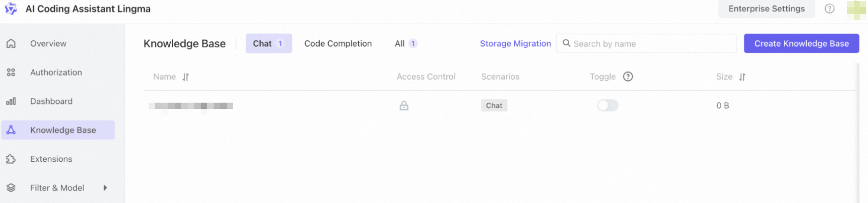Screen dimensions: 868x203
Task: Enable the knowledge base toggle switch
Action: pyautogui.click(x=607, y=106)
